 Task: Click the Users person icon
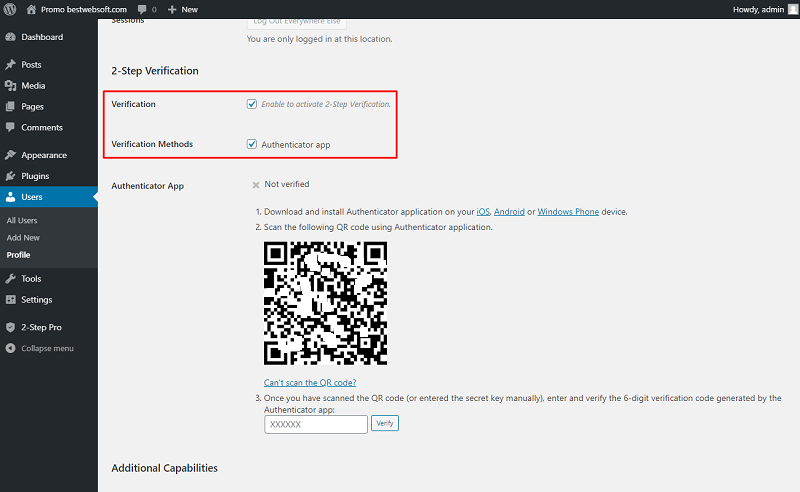point(10,196)
